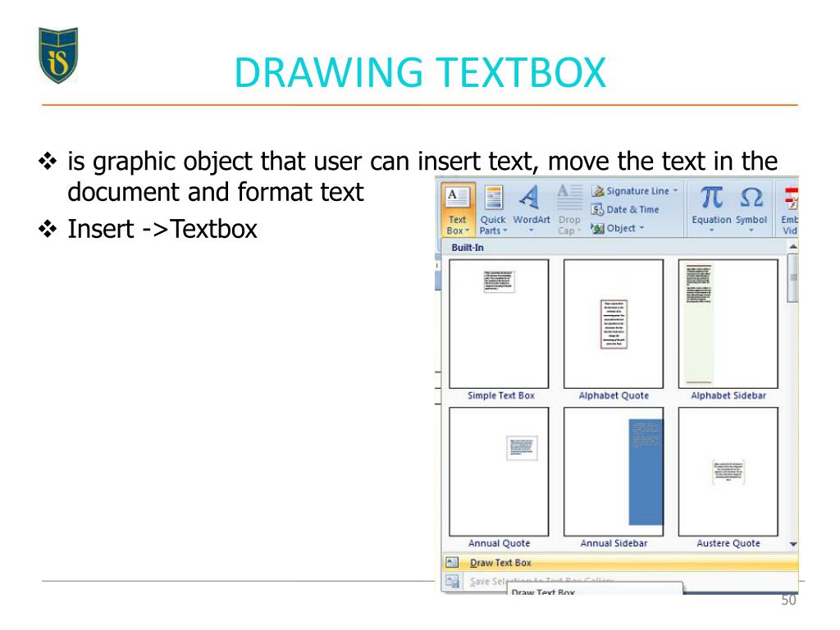
Task: Expand the Object dropdown arrow
Action: pos(641,228)
